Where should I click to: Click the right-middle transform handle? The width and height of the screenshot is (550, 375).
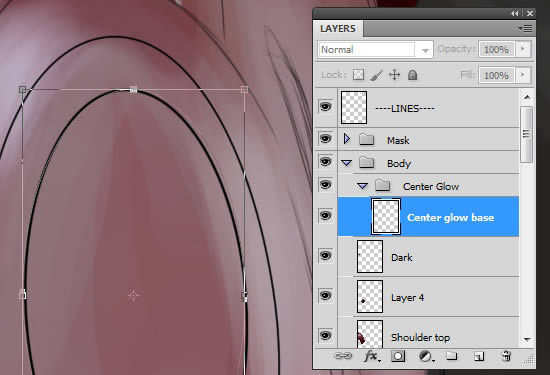coord(244,296)
